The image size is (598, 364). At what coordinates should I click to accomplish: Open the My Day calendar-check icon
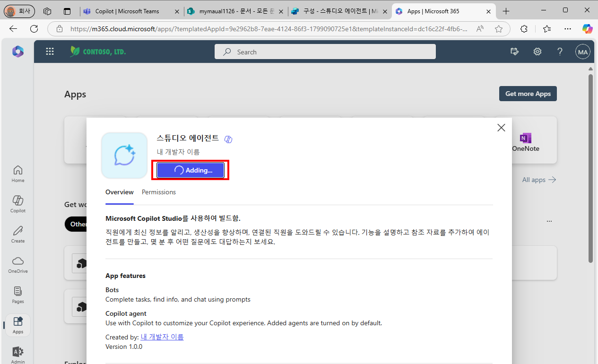(515, 52)
